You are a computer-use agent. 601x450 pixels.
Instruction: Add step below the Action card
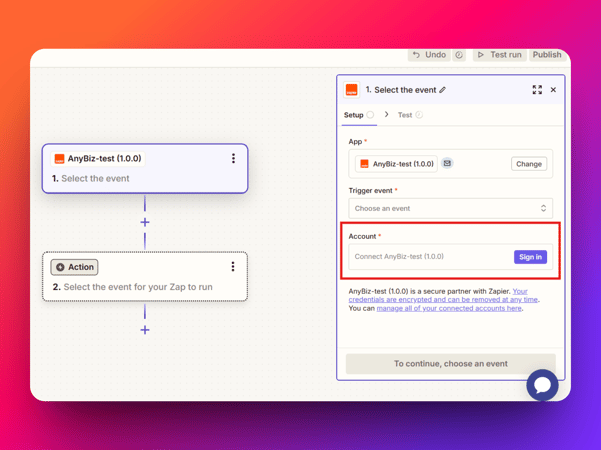point(145,330)
